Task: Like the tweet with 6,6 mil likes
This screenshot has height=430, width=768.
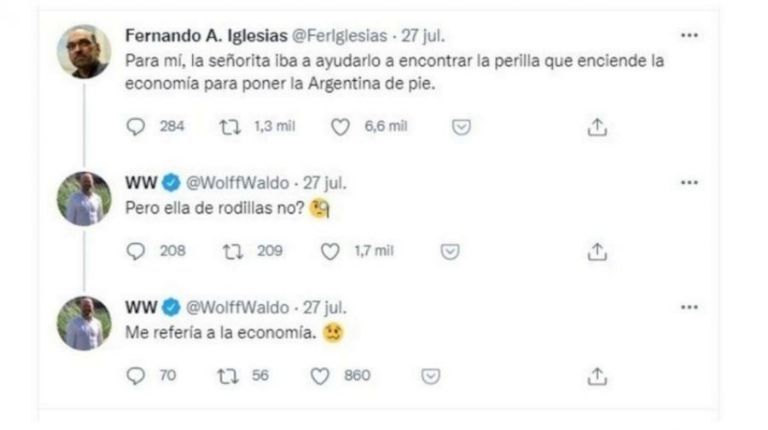Action: pyautogui.click(x=339, y=127)
